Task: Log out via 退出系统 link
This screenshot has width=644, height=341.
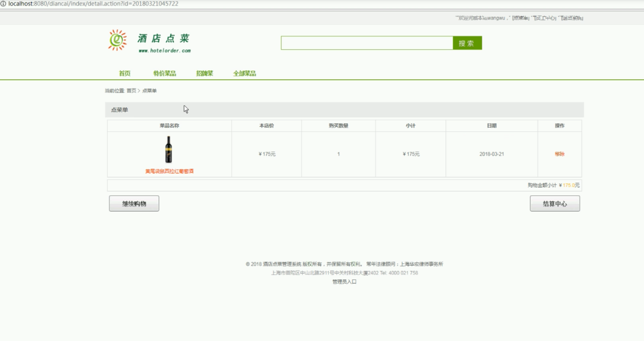Action: coord(572,18)
